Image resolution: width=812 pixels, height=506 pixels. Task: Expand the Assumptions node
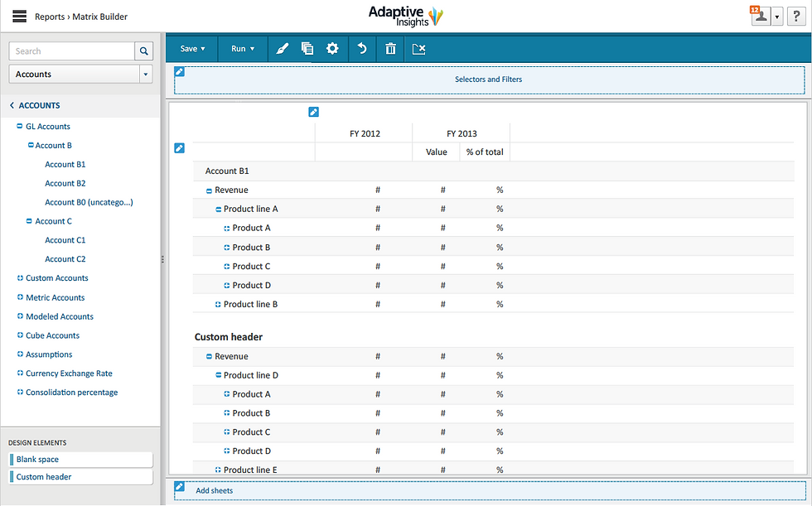pyautogui.click(x=20, y=354)
